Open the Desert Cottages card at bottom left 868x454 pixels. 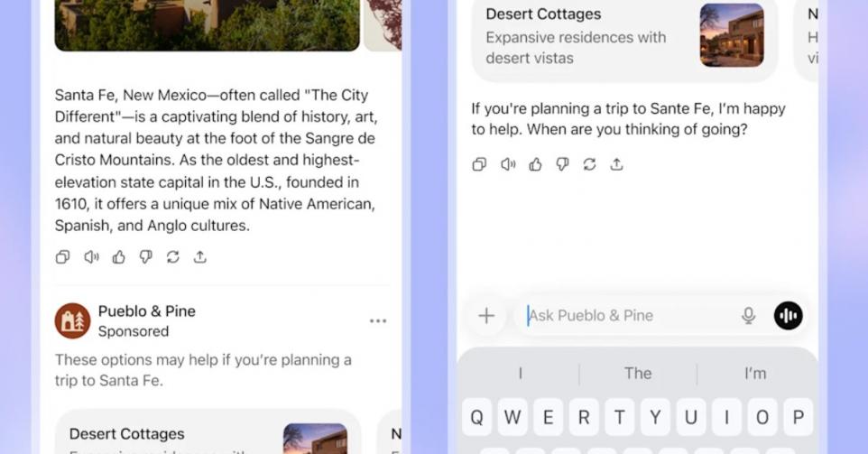[x=208, y=433]
